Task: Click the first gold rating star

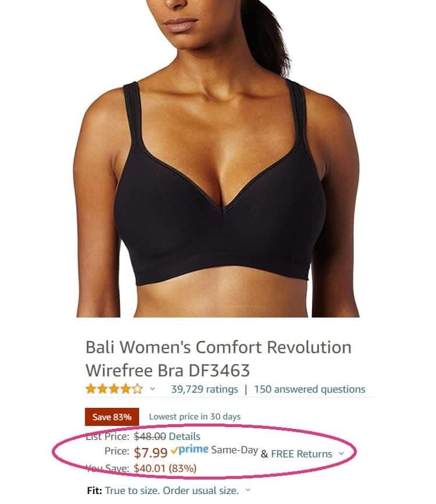Action: pyautogui.click(x=91, y=389)
